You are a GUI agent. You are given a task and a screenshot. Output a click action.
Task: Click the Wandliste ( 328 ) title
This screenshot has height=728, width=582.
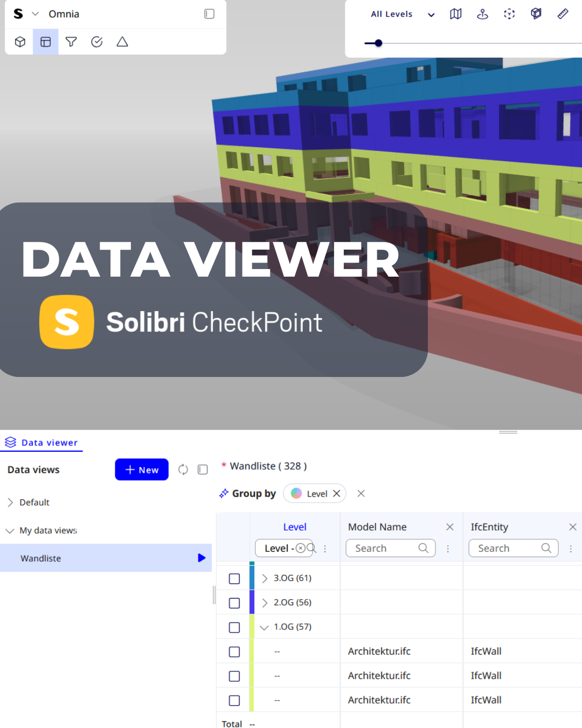pos(268,466)
